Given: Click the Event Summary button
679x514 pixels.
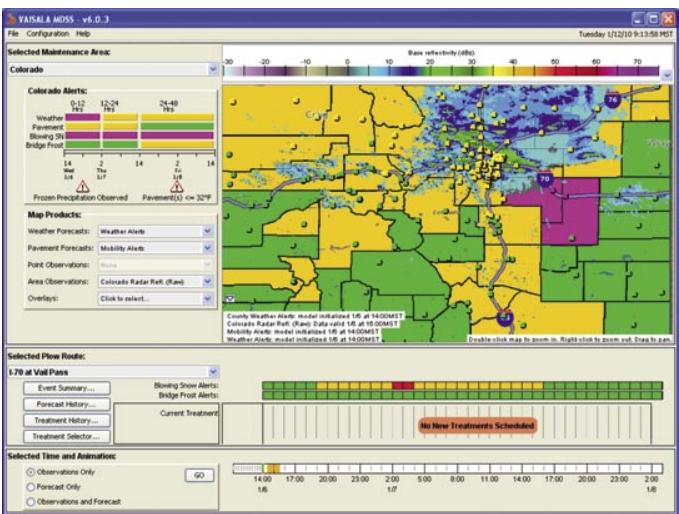Looking at the screenshot, I should [x=67, y=388].
